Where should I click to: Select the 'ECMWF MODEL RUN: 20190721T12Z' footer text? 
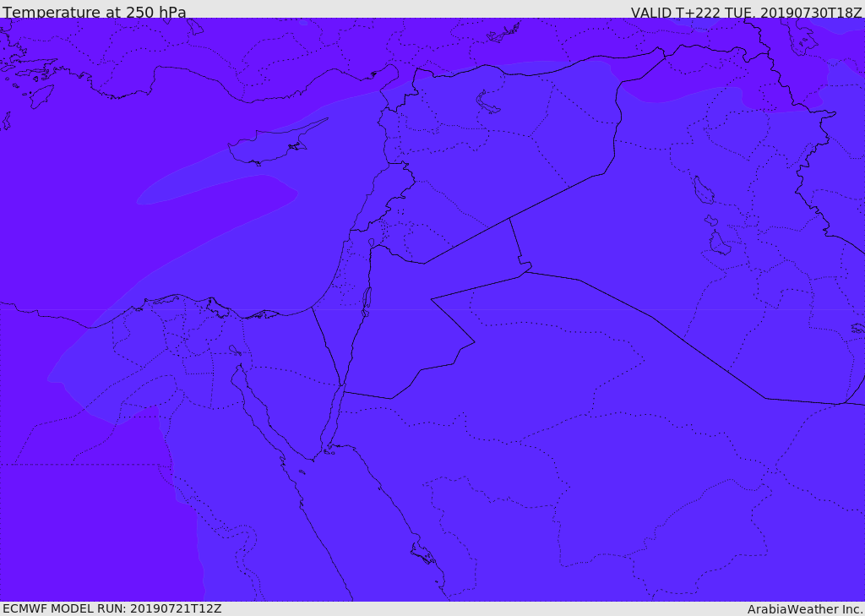tap(112, 609)
